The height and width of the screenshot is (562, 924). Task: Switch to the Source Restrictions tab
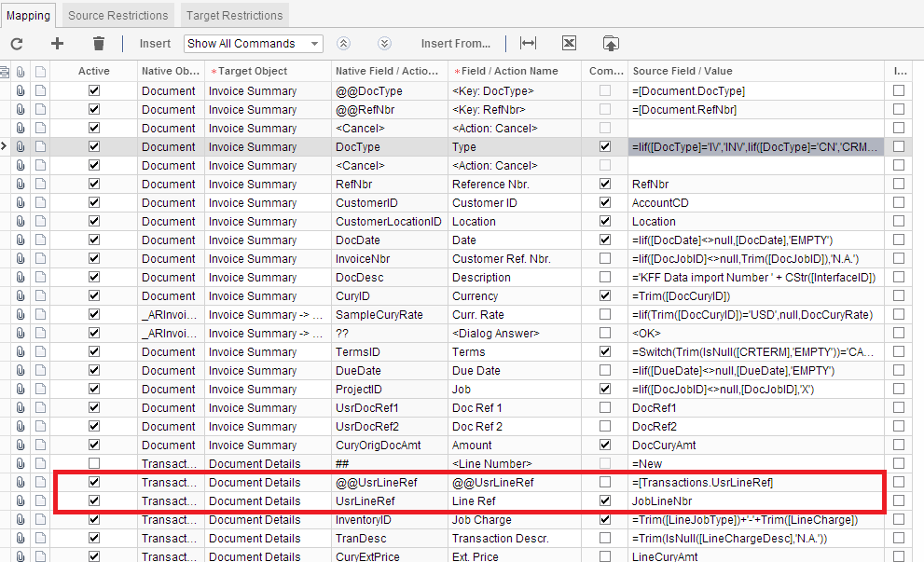[x=117, y=14]
